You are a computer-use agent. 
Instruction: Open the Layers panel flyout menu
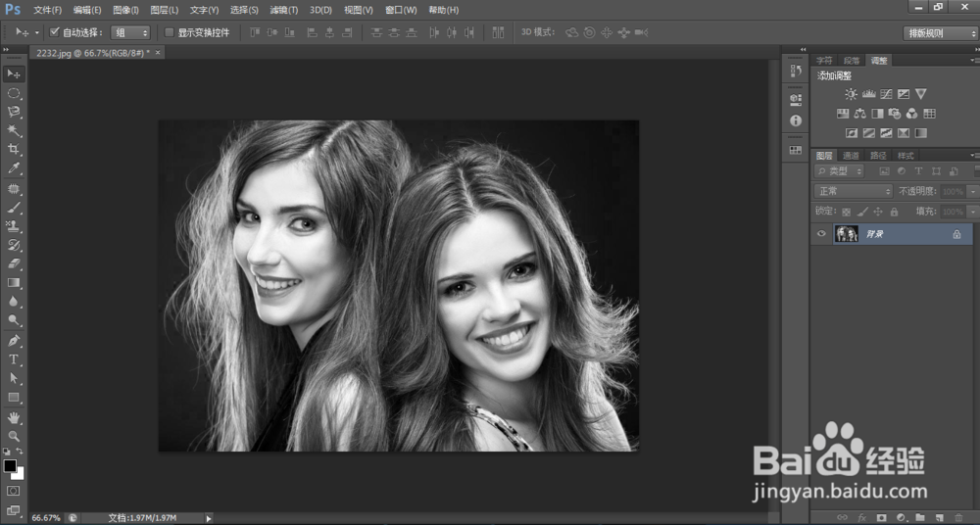pyautogui.click(x=974, y=155)
